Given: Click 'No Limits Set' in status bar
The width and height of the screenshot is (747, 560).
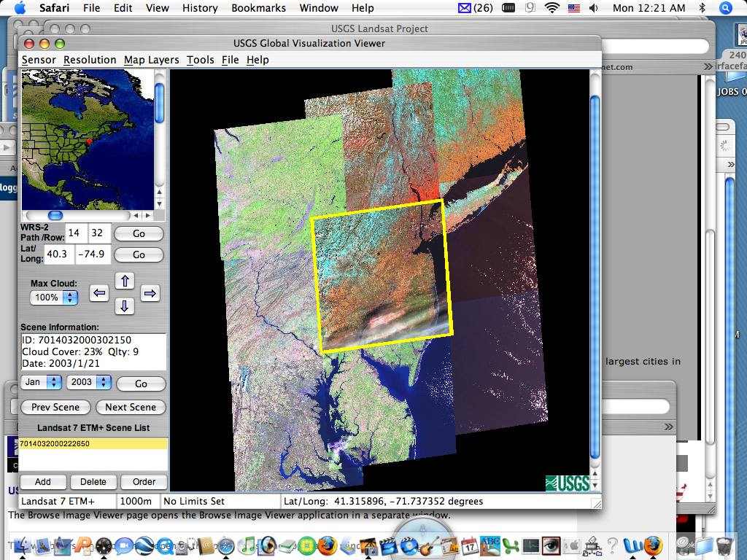Looking at the screenshot, I should pos(194,501).
